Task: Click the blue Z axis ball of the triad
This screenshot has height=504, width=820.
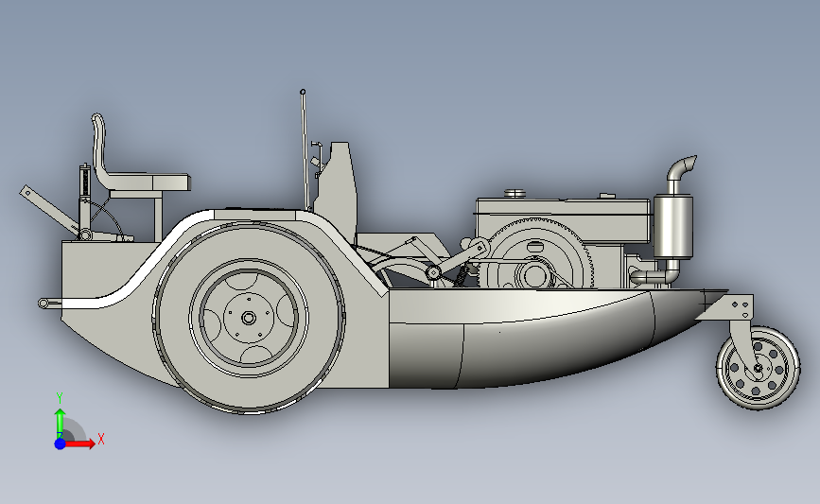Action: click(x=60, y=443)
